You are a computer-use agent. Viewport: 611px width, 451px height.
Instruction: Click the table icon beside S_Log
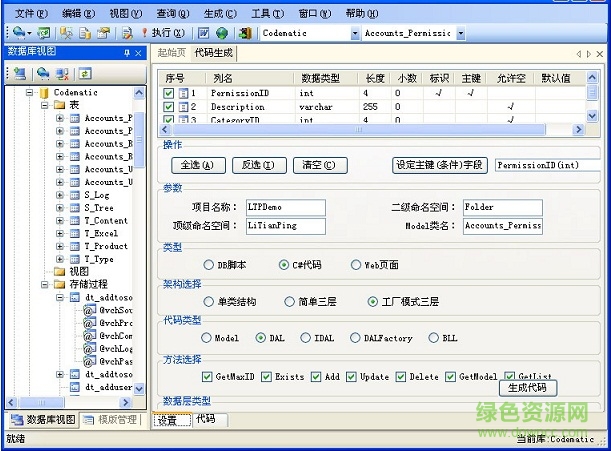click(74, 195)
